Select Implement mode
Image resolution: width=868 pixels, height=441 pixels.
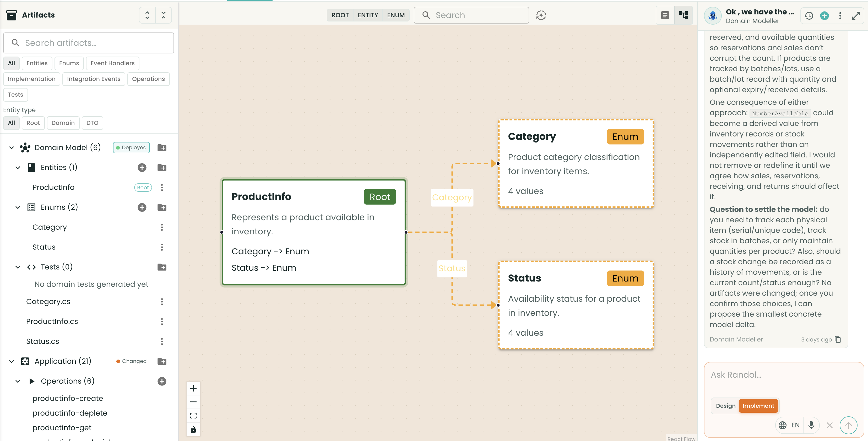pos(758,406)
